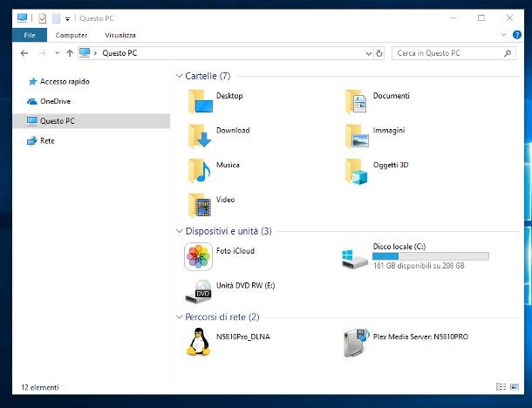Collapse the Percorsi di rete (2) group
The height and width of the screenshot is (408, 532).
pyautogui.click(x=179, y=316)
